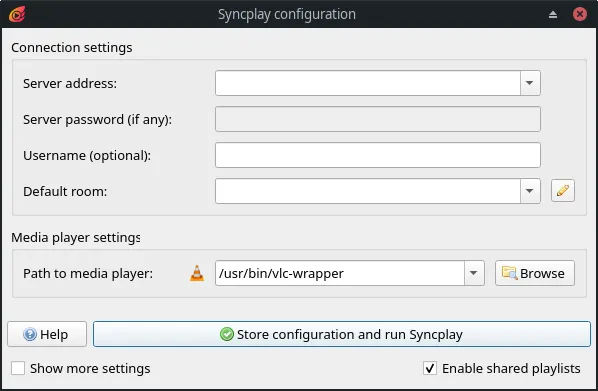Click the Username (optional) input field

point(378,155)
